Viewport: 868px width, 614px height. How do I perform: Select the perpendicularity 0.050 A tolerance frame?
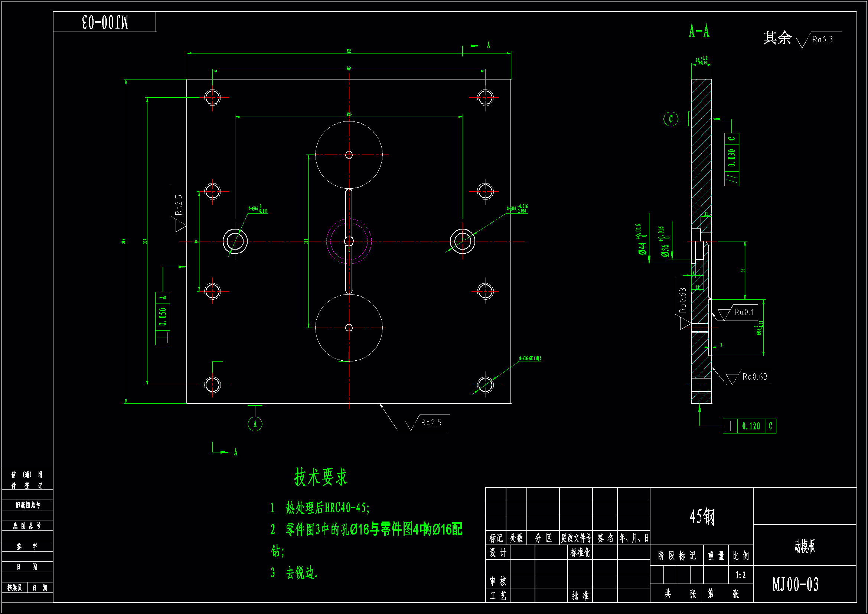[x=163, y=319]
